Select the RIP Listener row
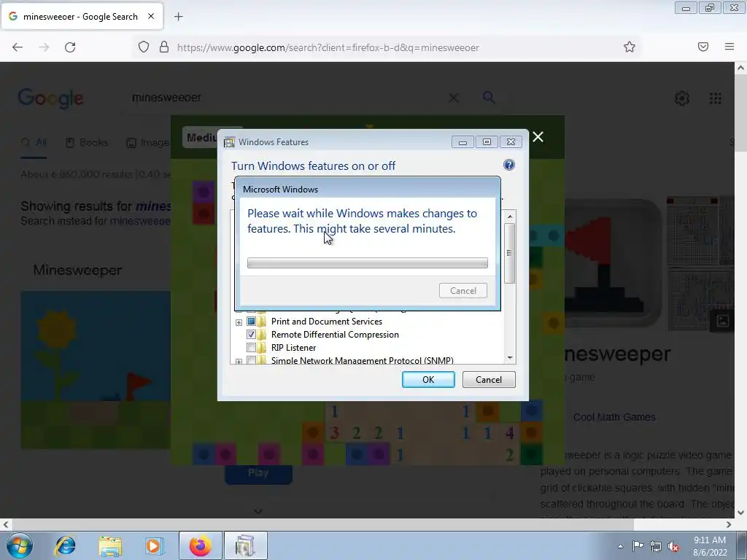 (293, 348)
